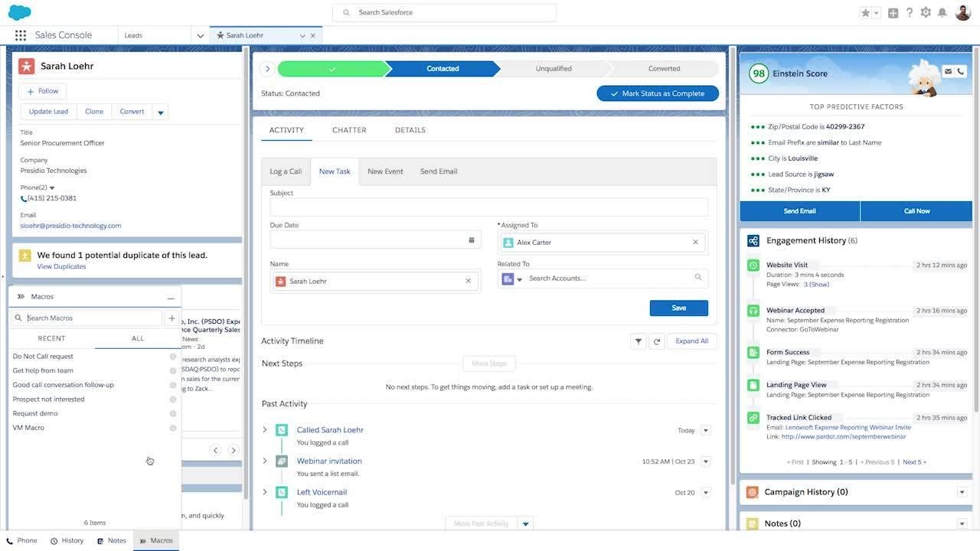Select the Do Not Call request macro
The height and width of the screenshot is (551, 980).
pyautogui.click(x=43, y=357)
